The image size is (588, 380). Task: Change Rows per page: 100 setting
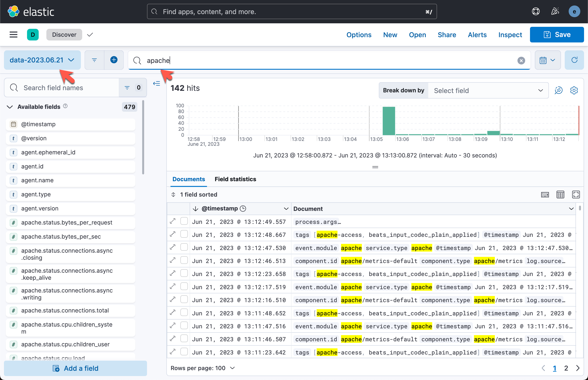coord(203,368)
